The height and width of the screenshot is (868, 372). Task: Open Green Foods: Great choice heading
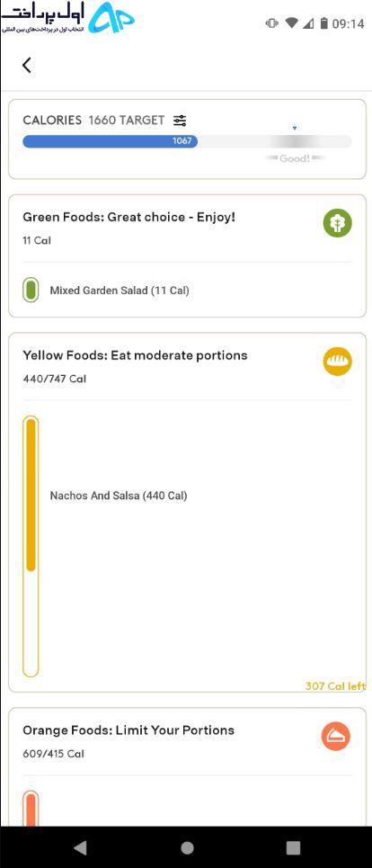(x=128, y=217)
